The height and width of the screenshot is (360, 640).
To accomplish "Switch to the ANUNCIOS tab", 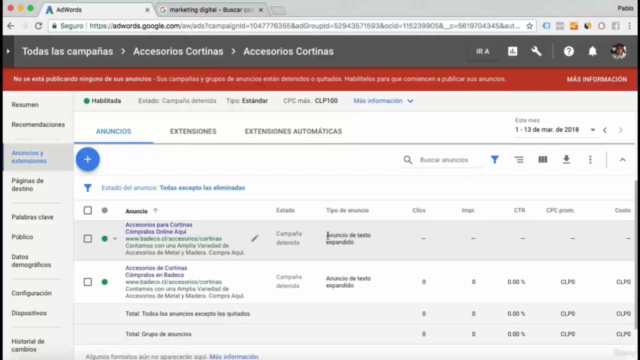I will coord(113,131).
